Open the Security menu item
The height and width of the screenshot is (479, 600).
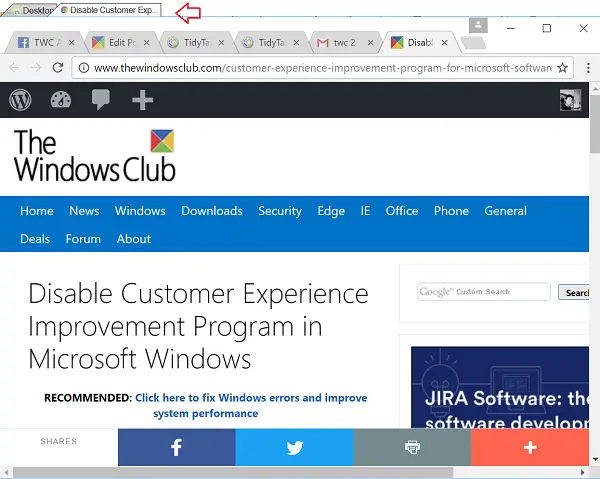click(280, 211)
